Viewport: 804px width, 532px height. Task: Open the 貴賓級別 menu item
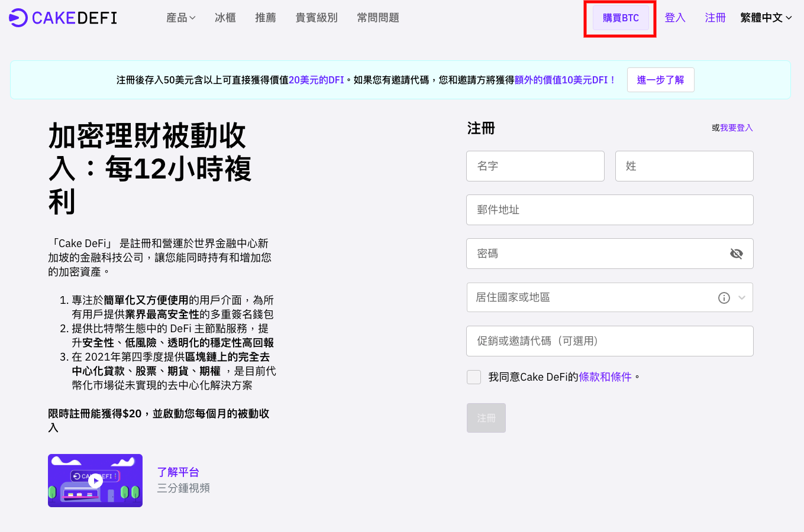coord(317,18)
